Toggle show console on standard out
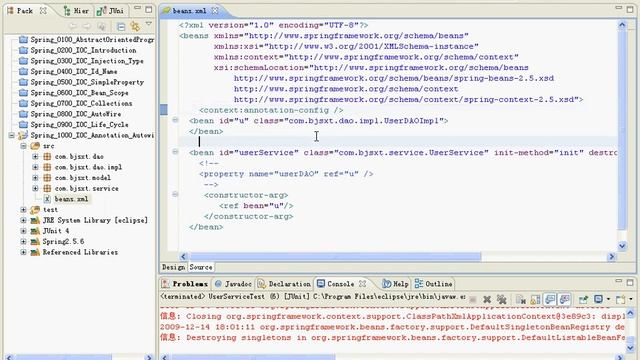 550,299
